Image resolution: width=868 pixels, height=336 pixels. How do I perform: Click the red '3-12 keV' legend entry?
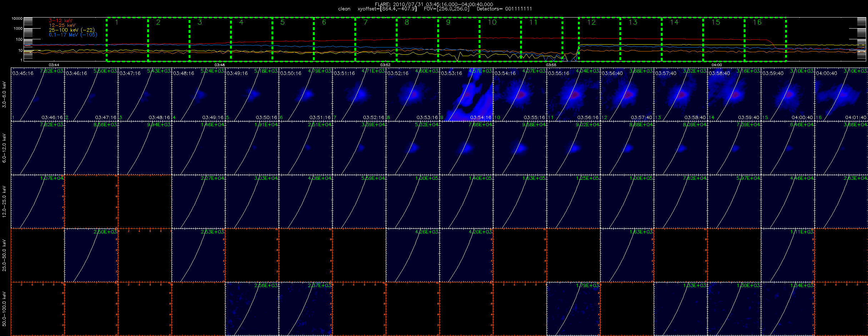[x=60, y=21]
